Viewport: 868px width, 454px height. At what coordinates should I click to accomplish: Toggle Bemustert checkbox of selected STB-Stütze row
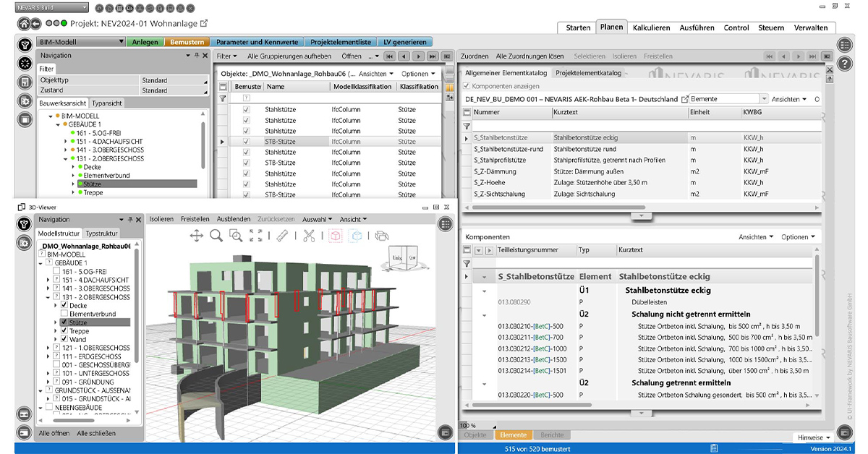[x=247, y=142]
